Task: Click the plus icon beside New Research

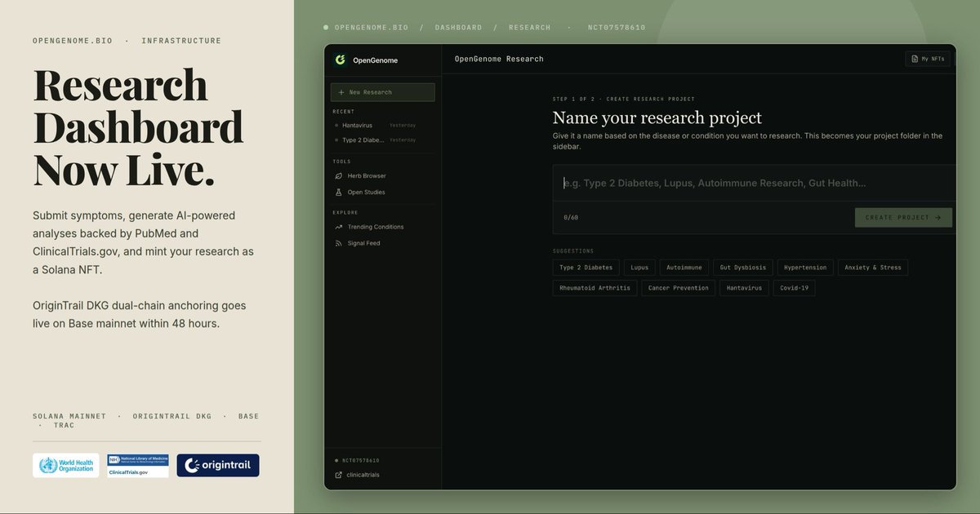Action: tap(341, 92)
